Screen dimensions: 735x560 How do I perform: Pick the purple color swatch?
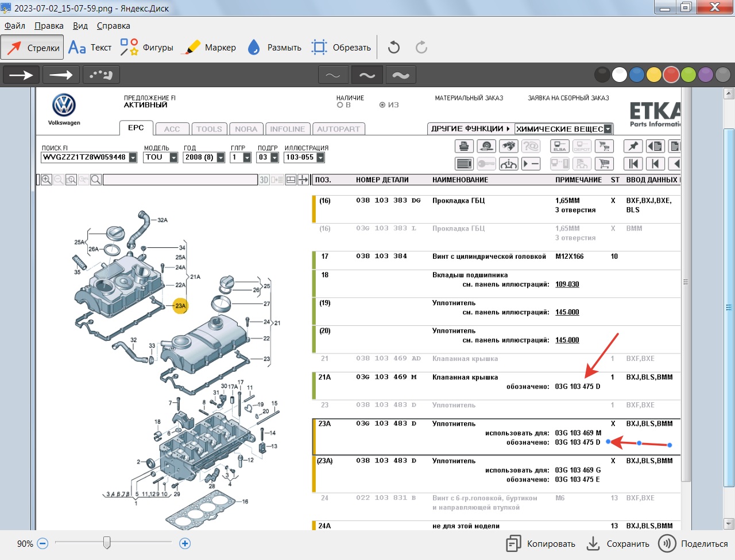706,75
